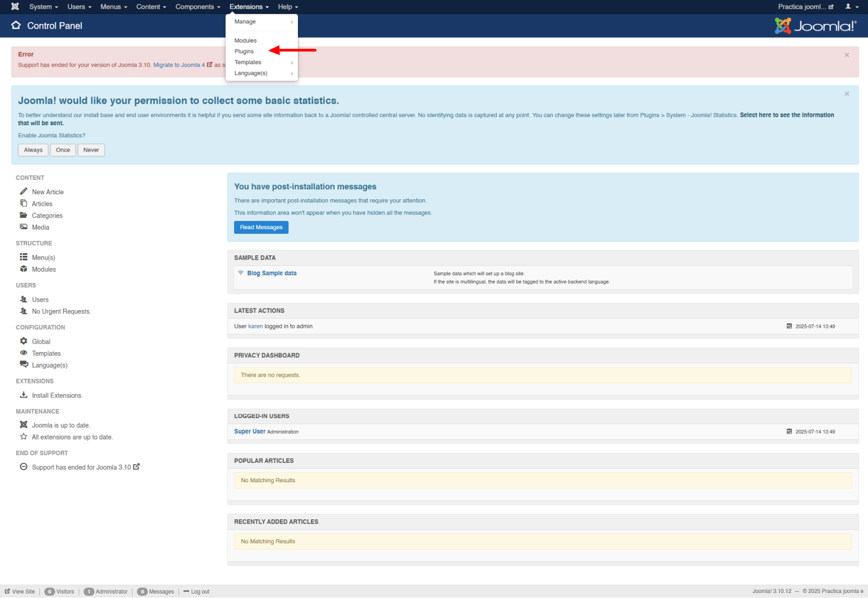Click the calendar icon in Latest Actions row

tap(789, 326)
